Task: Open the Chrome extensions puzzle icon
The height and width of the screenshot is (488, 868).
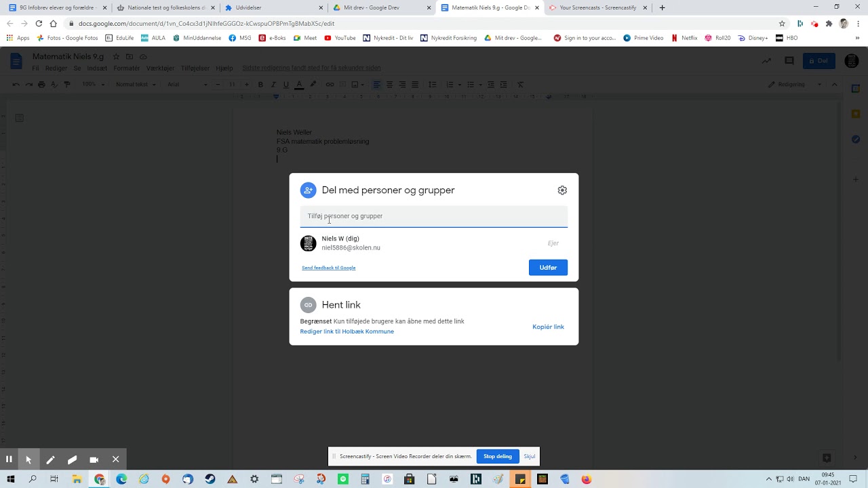Action: (829, 23)
